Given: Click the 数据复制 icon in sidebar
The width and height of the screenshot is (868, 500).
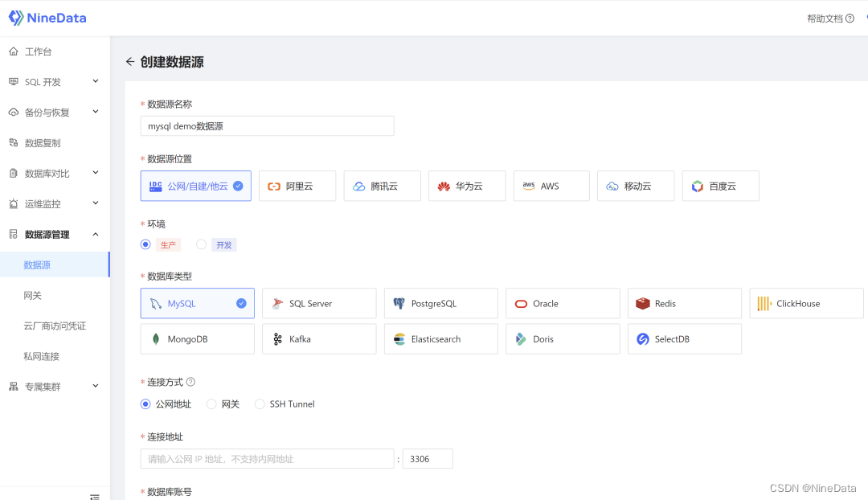Looking at the screenshot, I should (14, 143).
